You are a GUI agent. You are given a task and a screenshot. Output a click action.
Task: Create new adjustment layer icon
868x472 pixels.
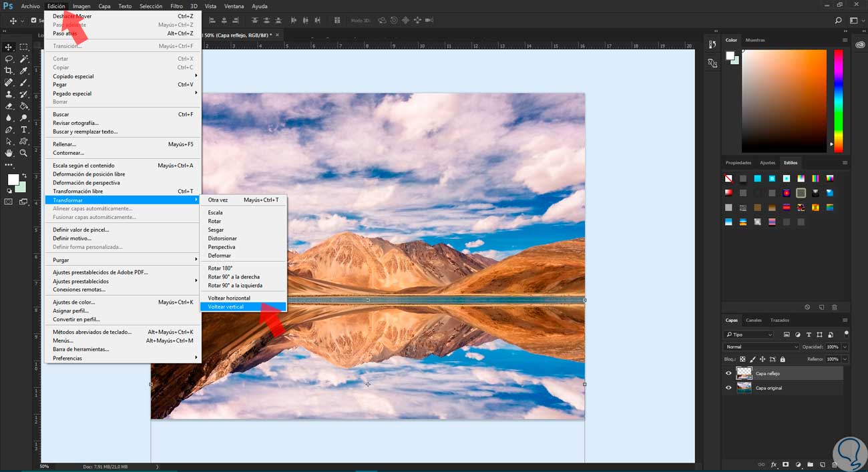[798, 465]
